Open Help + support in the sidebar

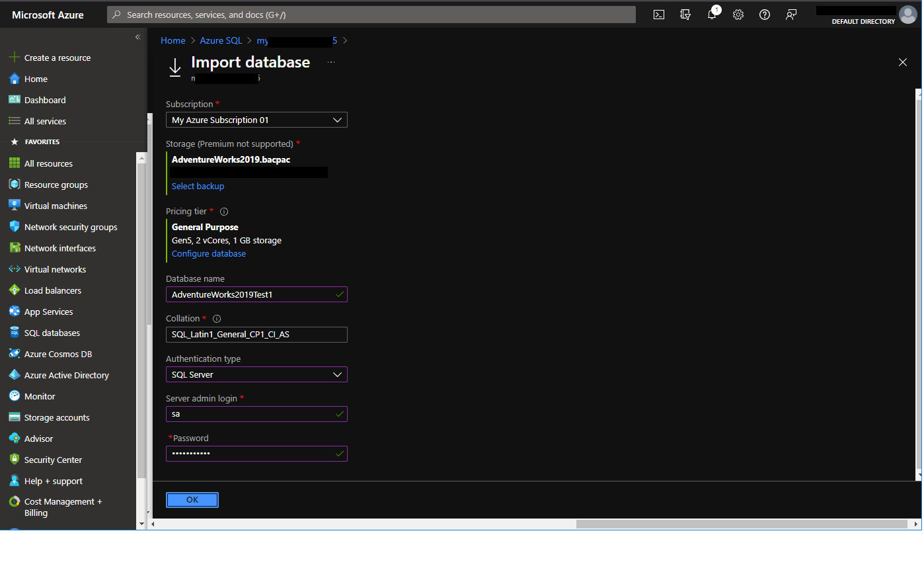tap(54, 481)
